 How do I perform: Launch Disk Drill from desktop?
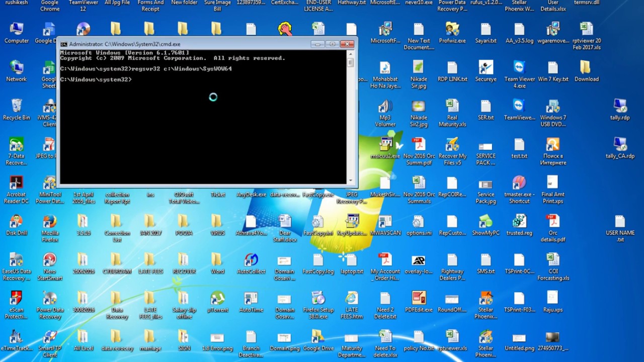17,225
